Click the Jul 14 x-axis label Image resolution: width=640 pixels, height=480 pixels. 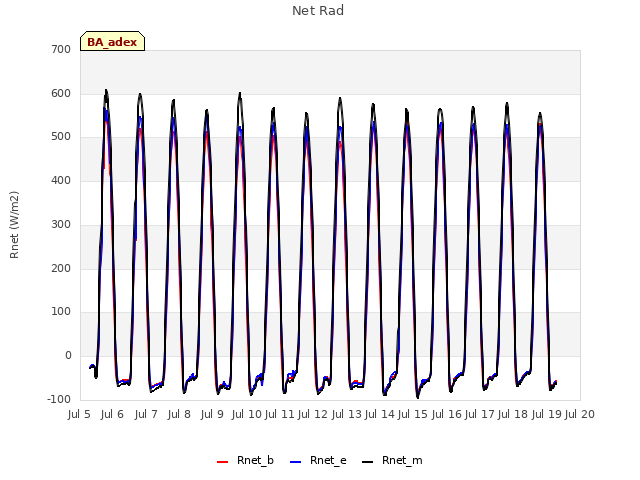point(380,414)
